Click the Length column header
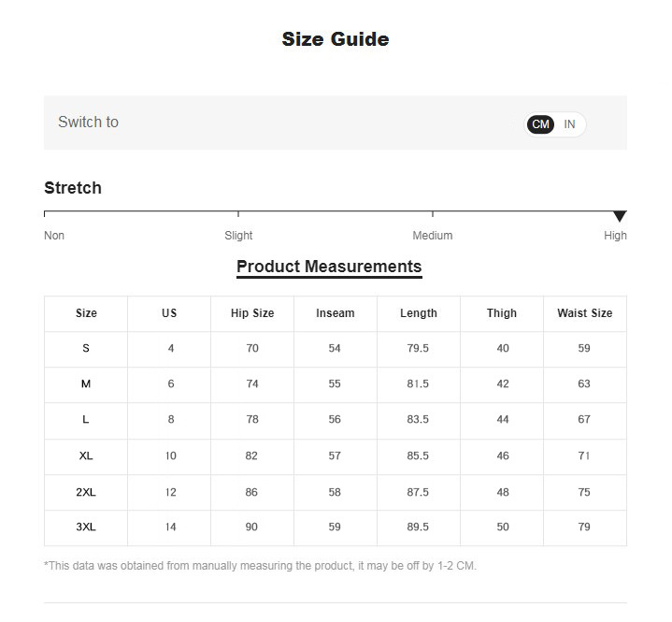Screen dimensions: 672x622 pos(419,313)
